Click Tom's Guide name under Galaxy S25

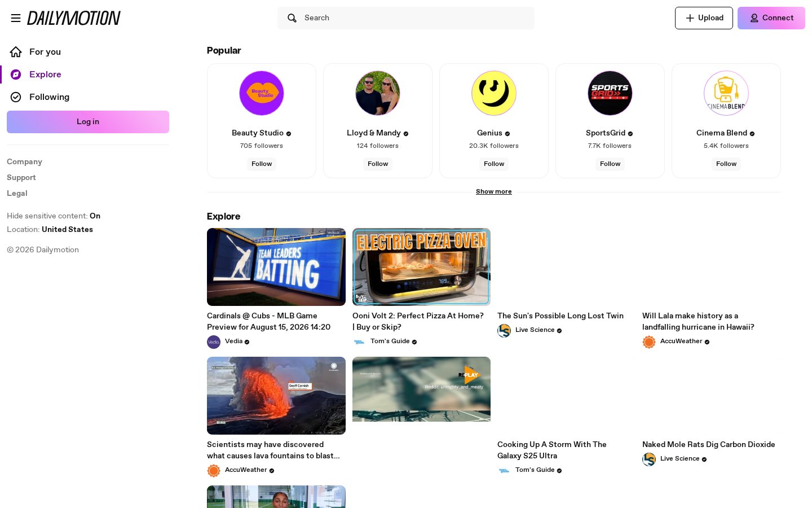coord(535,470)
